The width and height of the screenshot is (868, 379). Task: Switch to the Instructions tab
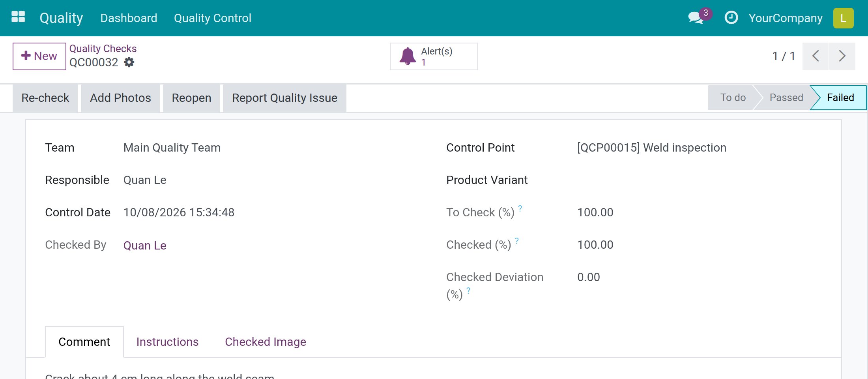pyautogui.click(x=167, y=342)
